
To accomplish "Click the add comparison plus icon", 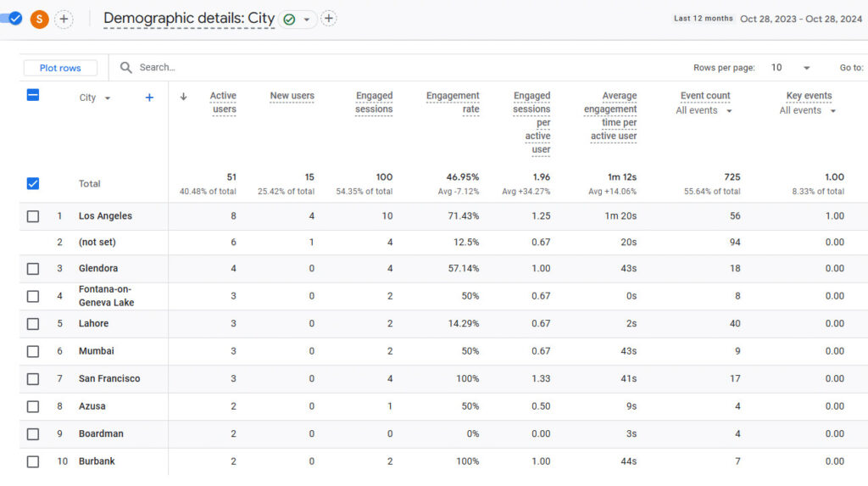I will (x=64, y=19).
